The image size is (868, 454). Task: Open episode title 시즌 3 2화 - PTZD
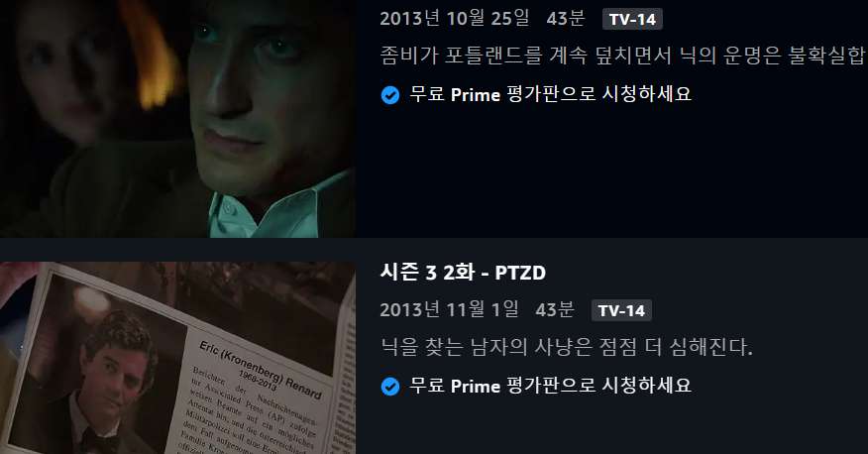[x=463, y=273]
